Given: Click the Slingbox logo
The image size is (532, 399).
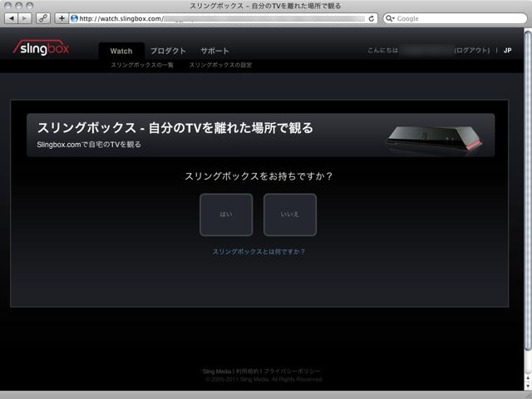Looking at the screenshot, I should pyautogui.click(x=42, y=47).
